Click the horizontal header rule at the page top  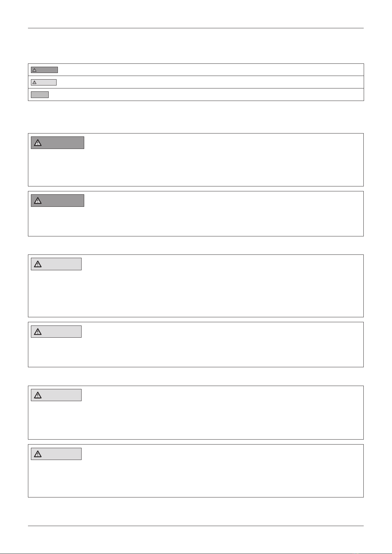coord(196,28)
